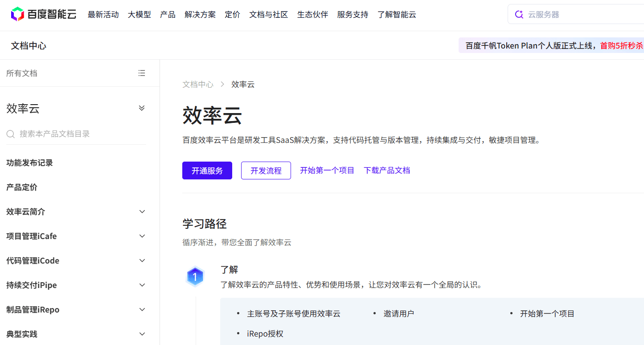Viewport: 644px width, 345px height.
Task: Expand the 制品管理iRepo section
Action: tap(142, 310)
